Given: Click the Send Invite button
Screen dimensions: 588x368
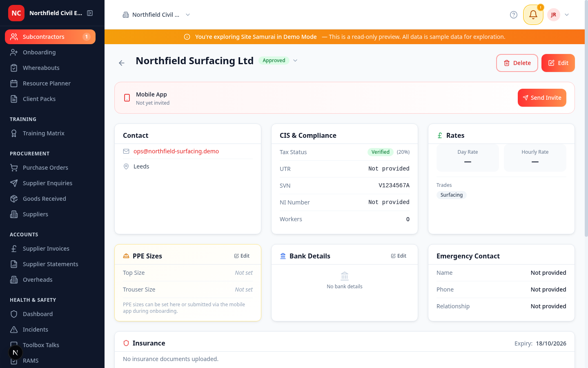Looking at the screenshot, I should click(542, 98).
